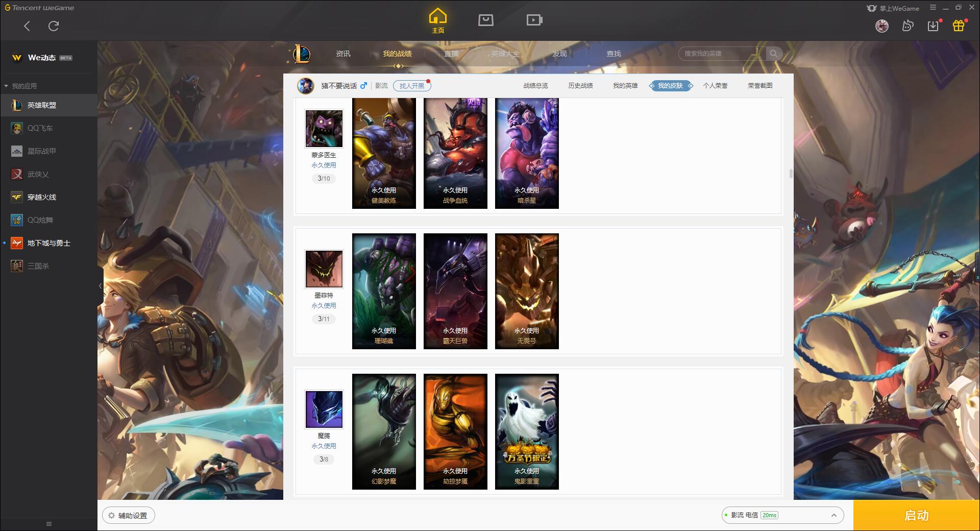Open 珊瑚礁 skin card
The image size is (980, 531).
coord(384,291)
